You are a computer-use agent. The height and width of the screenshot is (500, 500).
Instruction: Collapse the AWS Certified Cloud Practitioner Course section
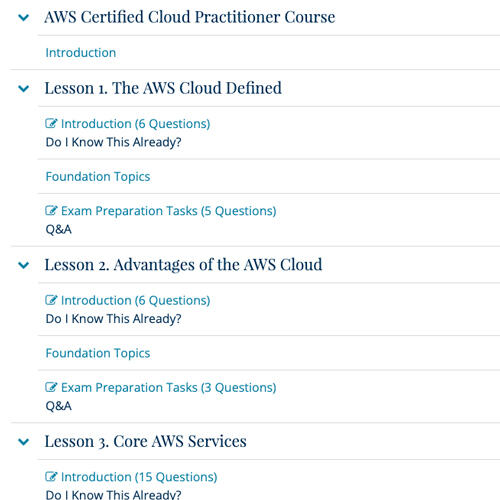pyautogui.click(x=24, y=17)
